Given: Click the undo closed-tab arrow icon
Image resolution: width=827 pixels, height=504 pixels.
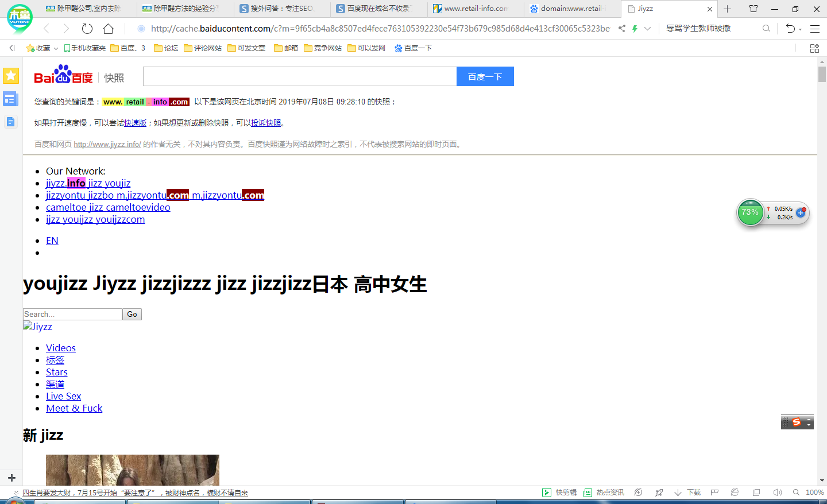Looking at the screenshot, I should point(790,28).
